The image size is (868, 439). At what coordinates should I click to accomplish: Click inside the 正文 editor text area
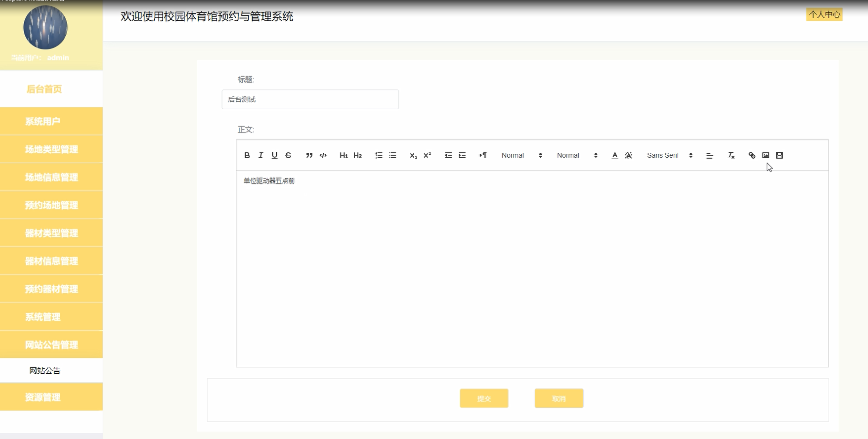pos(532,269)
